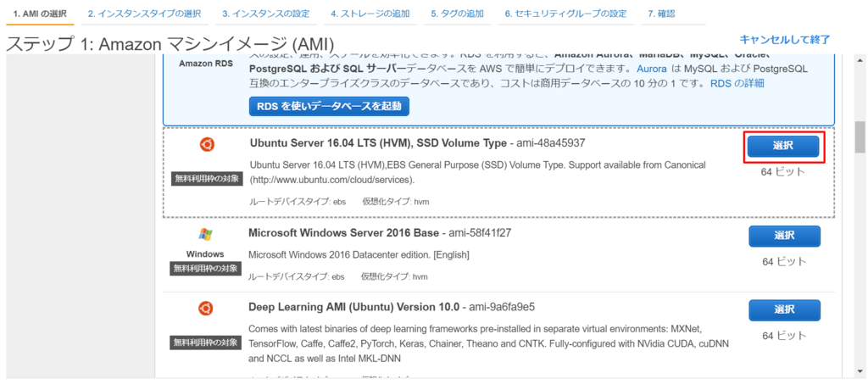Screen dimensions: 868x390
Task: Click the vertical scrollbar thumb
Action: pos(860,136)
